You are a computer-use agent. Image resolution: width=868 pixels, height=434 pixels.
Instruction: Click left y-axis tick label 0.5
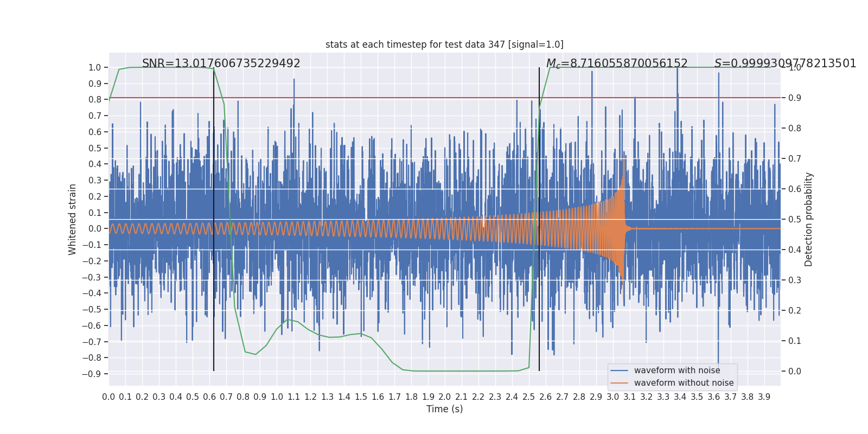point(95,148)
